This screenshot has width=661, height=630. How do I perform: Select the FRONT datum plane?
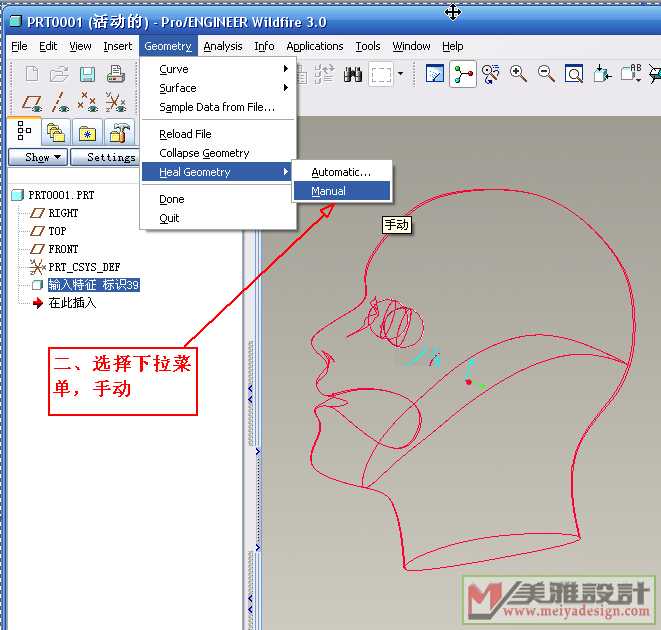pyautogui.click(x=63, y=249)
